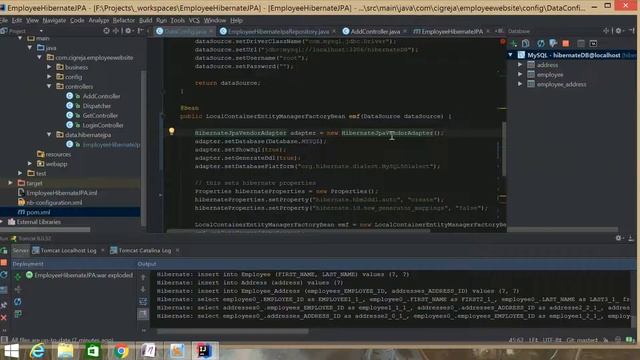Click the yellow intention light bulb in the editor gutter
Image resolution: width=640 pixels, height=360 pixels.
(x=171, y=131)
